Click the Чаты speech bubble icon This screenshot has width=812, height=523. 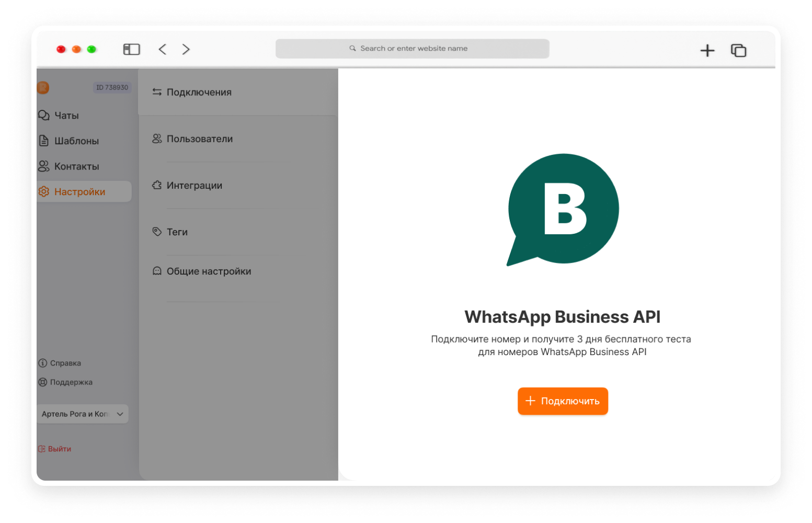coord(44,115)
